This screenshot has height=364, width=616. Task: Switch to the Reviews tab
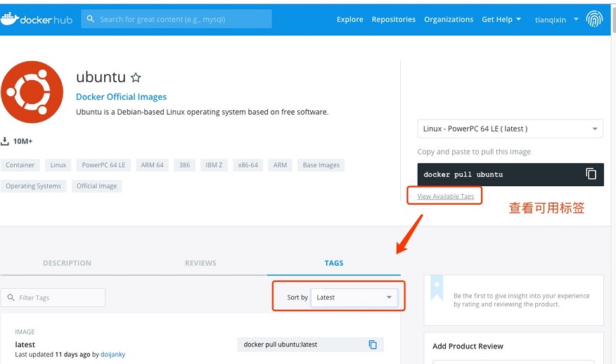pyautogui.click(x=200, y=263)
